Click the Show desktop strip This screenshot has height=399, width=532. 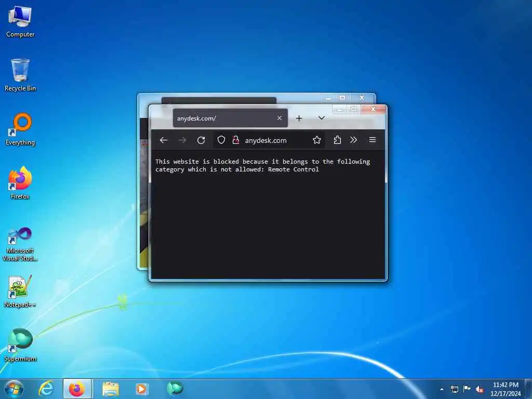(528, 389)
